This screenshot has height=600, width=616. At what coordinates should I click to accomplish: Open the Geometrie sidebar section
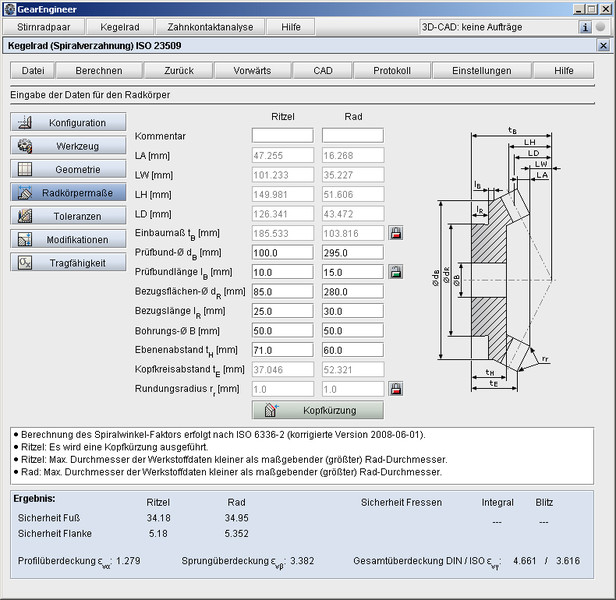pos(69,169)
